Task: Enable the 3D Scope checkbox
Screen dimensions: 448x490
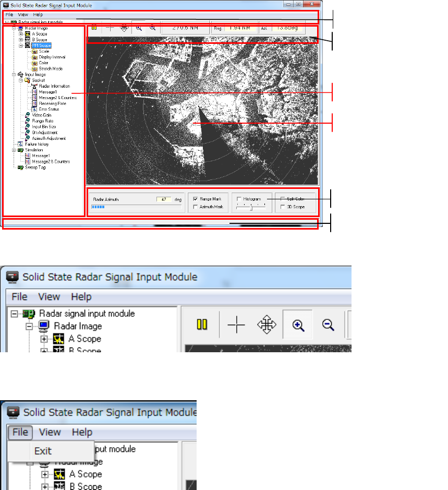Action: tap(283, 207)
